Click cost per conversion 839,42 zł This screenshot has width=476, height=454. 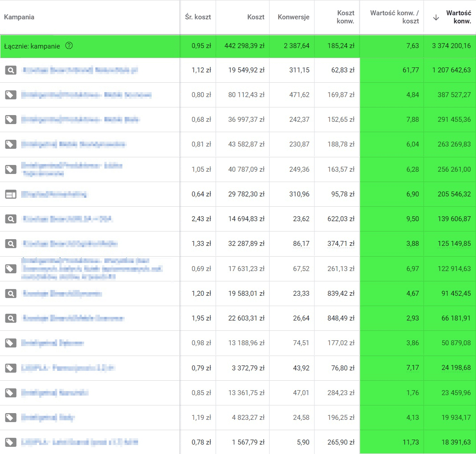click(341, 293)
